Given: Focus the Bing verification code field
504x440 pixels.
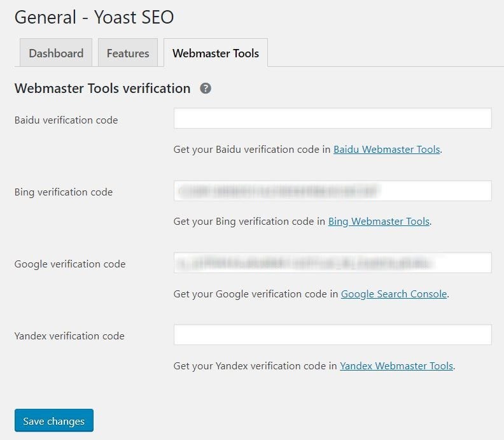Looking at the screenshot, I should click(x=332, y=191).
